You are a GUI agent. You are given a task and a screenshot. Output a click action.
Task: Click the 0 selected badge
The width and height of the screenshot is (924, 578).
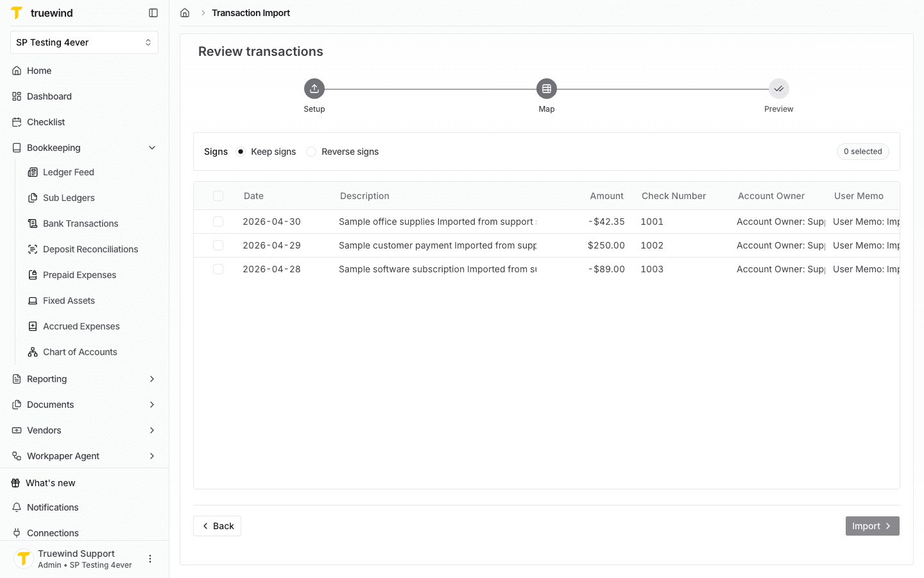coord(862,152)
